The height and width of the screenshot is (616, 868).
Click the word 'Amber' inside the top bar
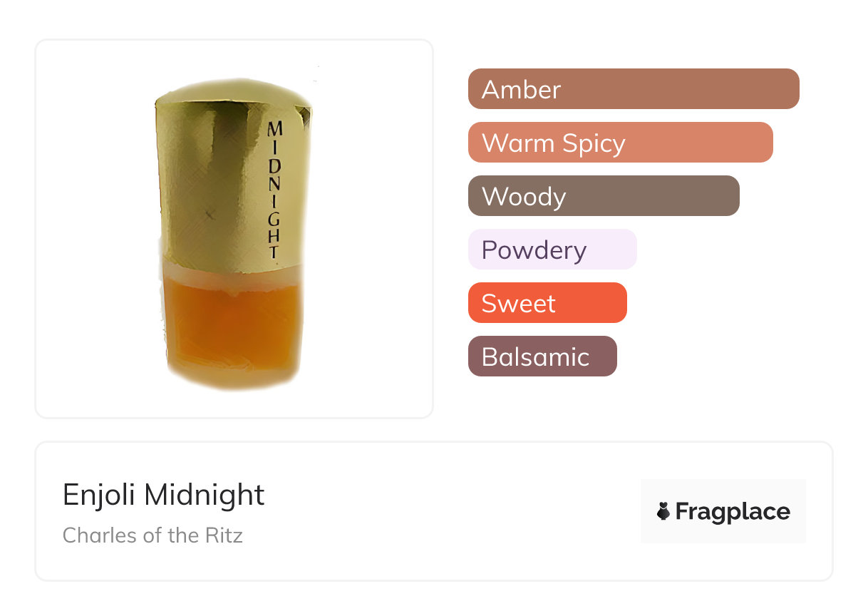pyautogui.click(x=521, y=90)
